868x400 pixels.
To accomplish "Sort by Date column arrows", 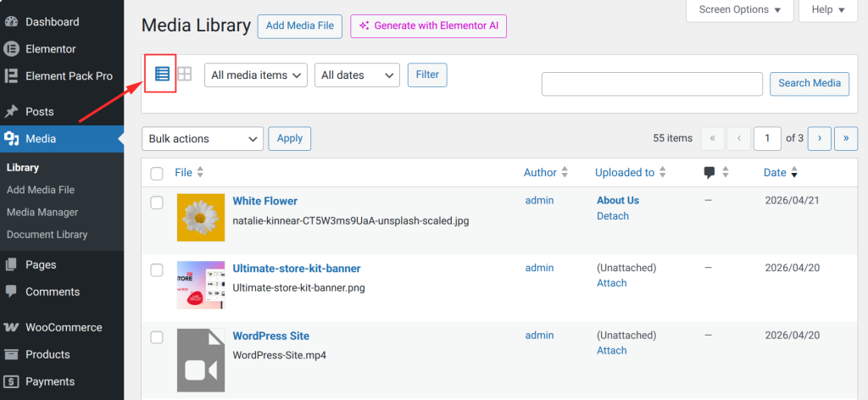I will tap(793, 173).
